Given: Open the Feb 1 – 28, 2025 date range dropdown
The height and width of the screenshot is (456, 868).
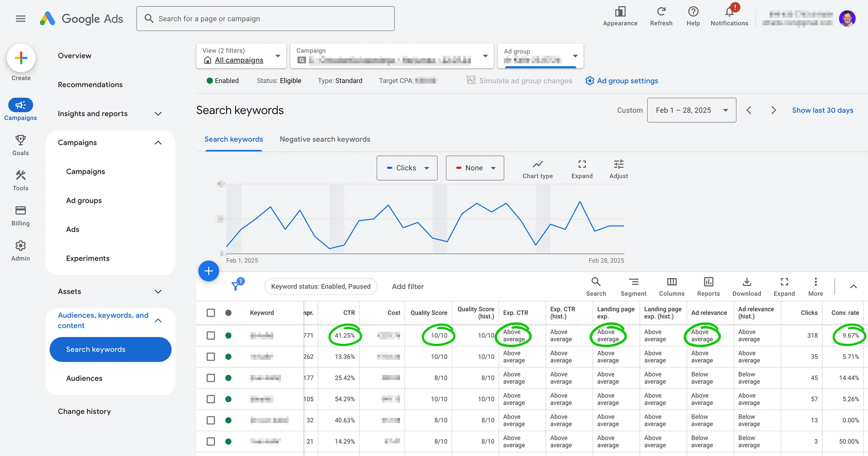Looking at the screenshot, I should [x=691, y=110].
